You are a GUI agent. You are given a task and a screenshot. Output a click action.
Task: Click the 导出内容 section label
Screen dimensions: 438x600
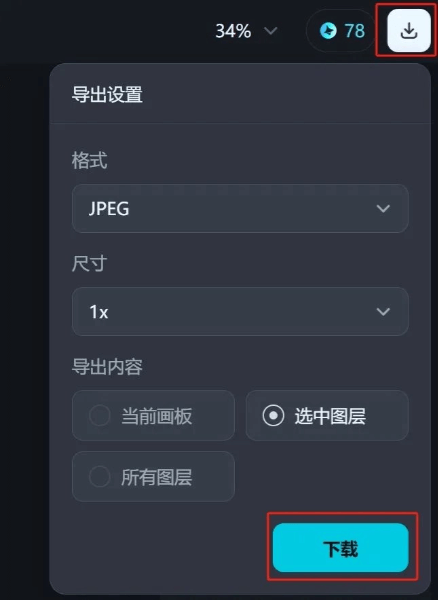tap(107, 367)
